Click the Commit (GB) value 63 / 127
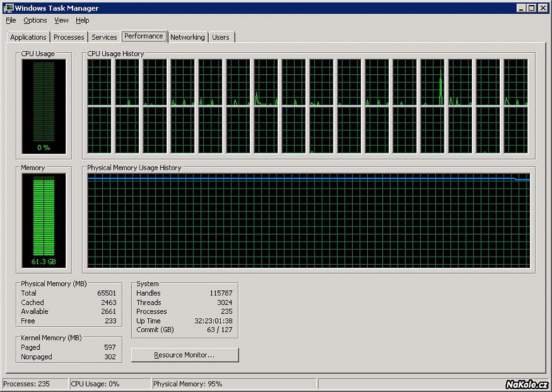Screen dimensions: 552x392 220,330
